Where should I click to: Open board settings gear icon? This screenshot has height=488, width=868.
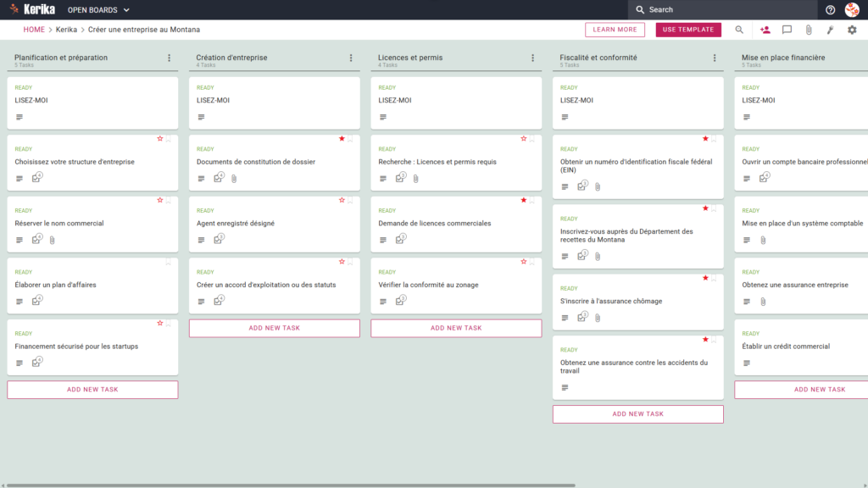click(x=852, y=30)
